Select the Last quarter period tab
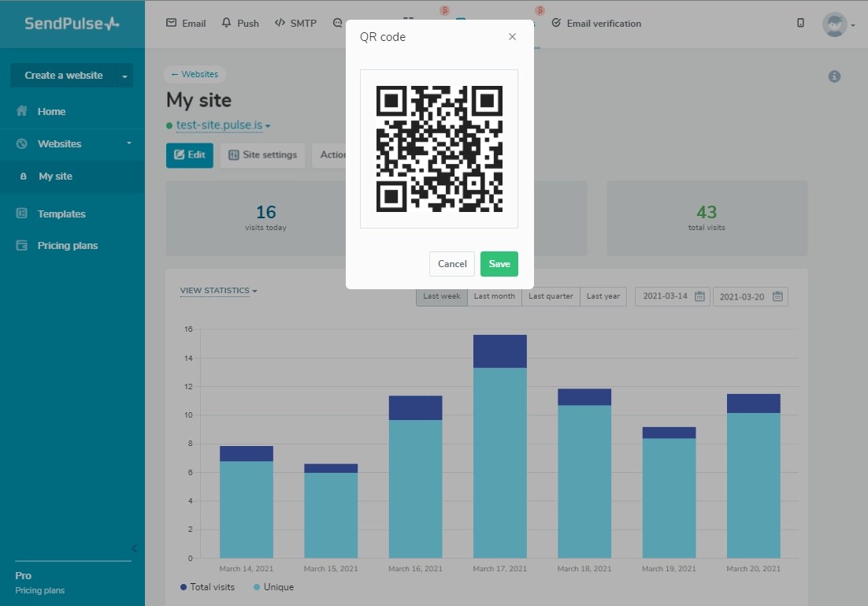 550,296
